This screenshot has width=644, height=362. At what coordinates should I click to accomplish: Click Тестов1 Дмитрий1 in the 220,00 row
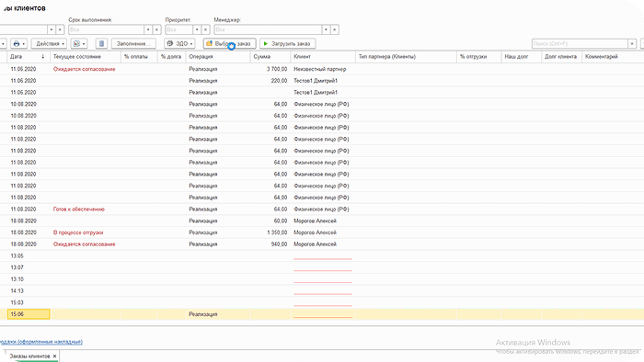316,81
